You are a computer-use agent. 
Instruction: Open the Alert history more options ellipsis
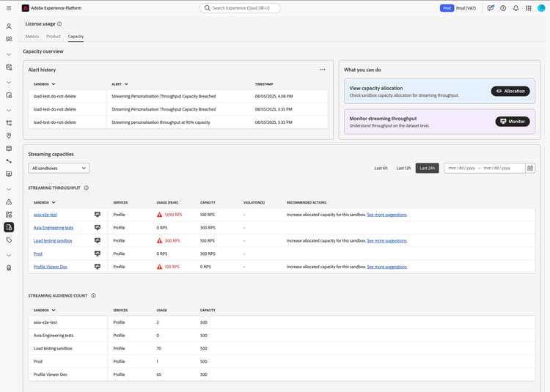click(322, 70)
